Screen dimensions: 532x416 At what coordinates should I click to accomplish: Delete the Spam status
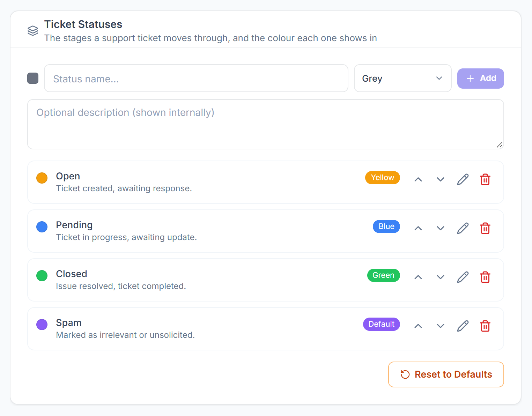point(485,326)
